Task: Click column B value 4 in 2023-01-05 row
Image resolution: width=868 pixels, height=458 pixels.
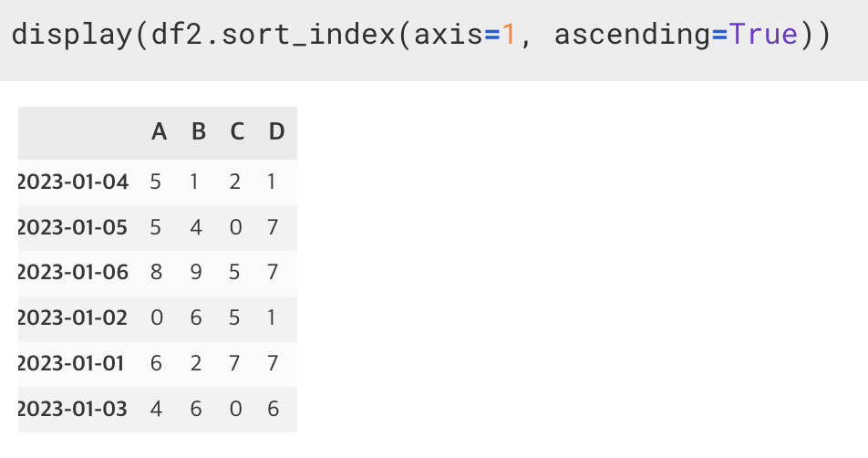Action: click(x=196, y=227)
